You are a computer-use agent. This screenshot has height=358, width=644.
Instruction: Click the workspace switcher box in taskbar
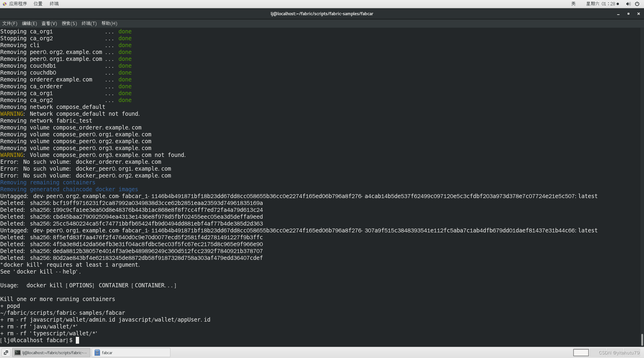tap(581, 353)
